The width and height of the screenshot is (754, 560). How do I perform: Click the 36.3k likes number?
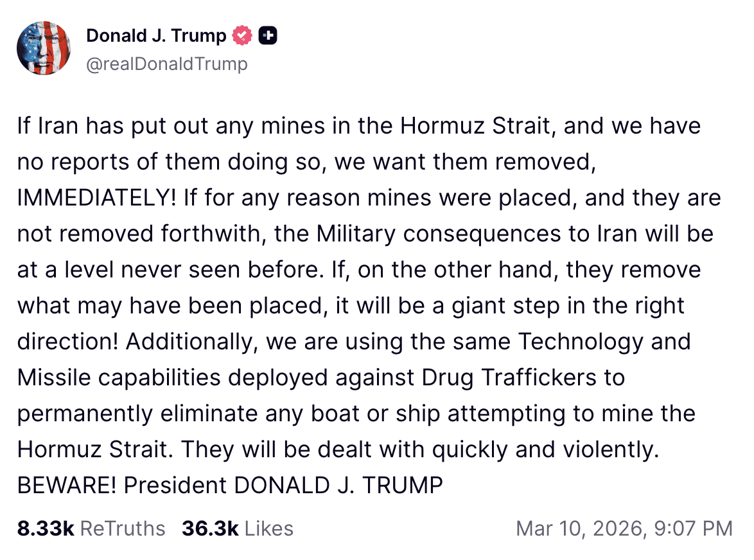210,529
